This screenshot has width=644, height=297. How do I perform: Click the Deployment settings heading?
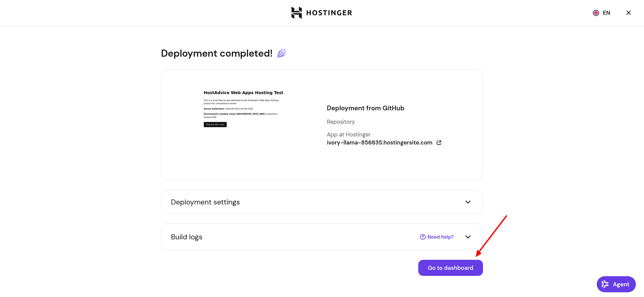tap(205, 202)
